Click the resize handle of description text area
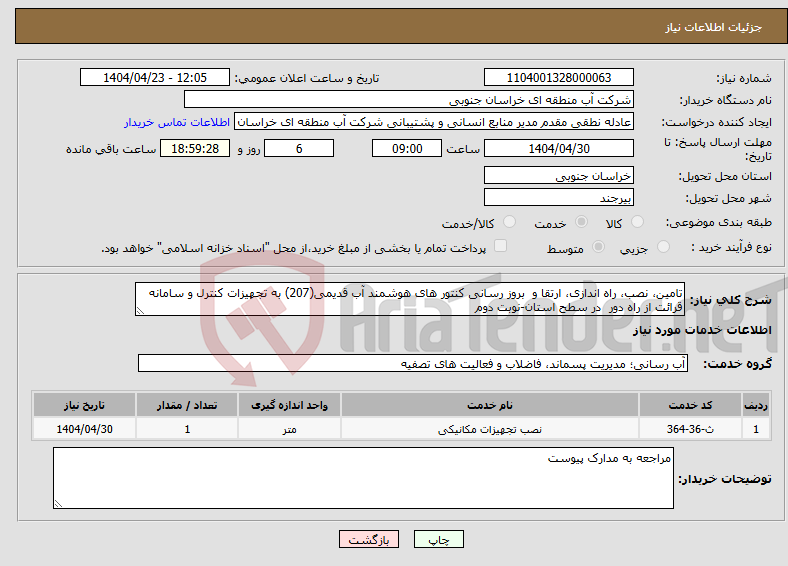 [x=140, y=311]
